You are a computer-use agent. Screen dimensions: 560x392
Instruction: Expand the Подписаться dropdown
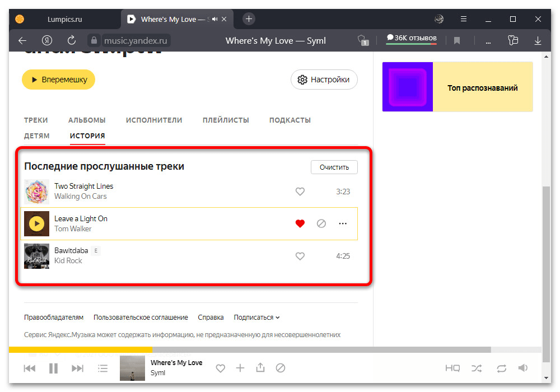click(x=257, y=318)
